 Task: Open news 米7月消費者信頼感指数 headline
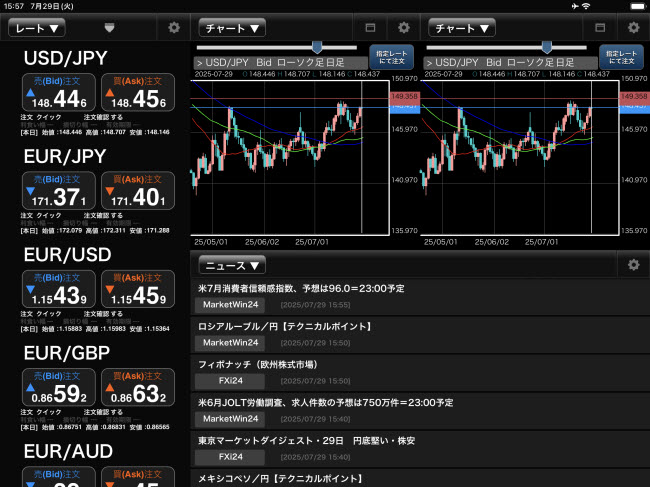coord(301,288)
